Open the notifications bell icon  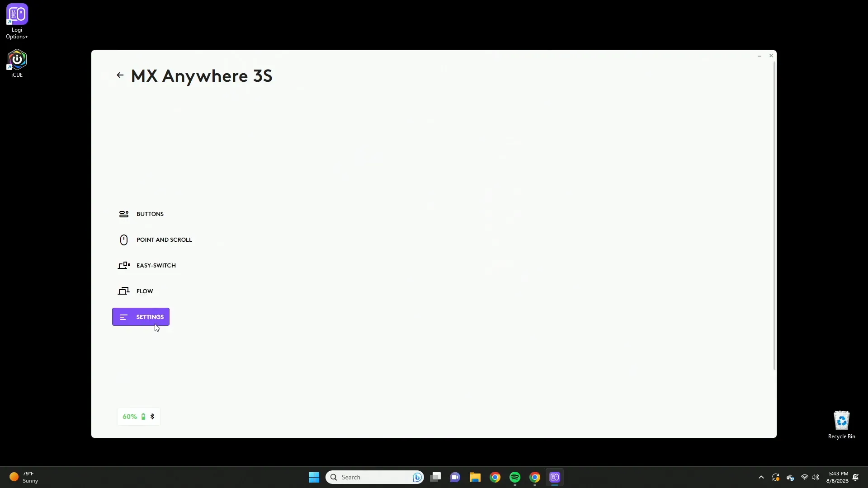pyautogui.click(x=856, y=477)
